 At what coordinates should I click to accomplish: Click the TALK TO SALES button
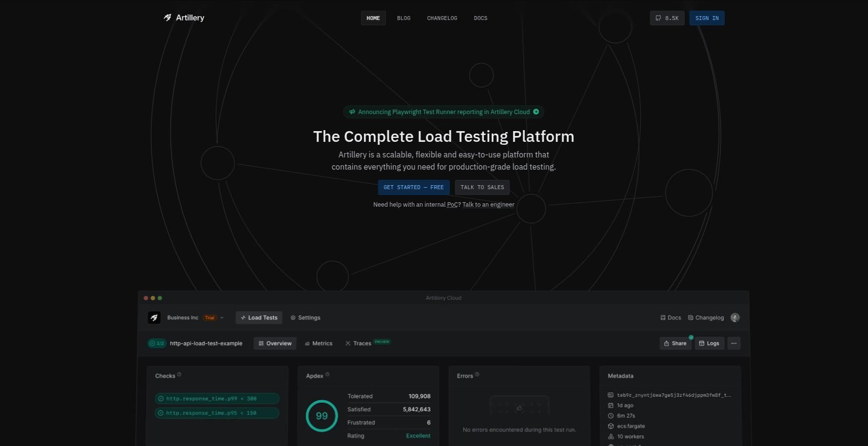click(x=482, y=187)
